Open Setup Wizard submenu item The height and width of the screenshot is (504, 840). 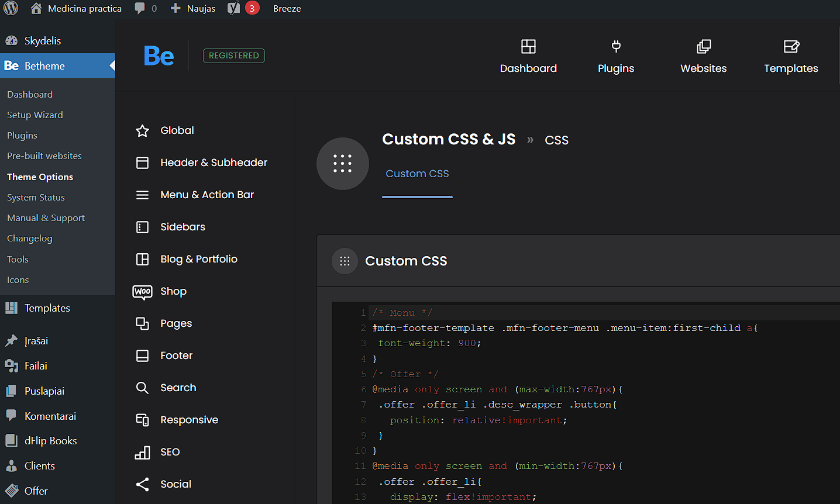35,115
